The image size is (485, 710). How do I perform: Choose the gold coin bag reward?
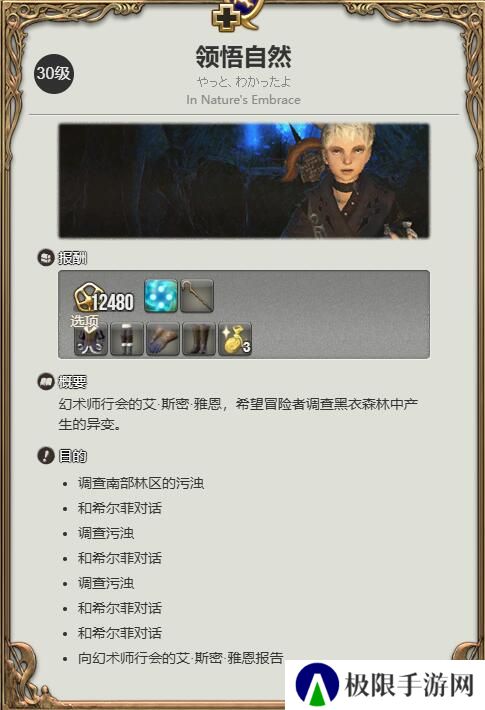click(235, 339)
